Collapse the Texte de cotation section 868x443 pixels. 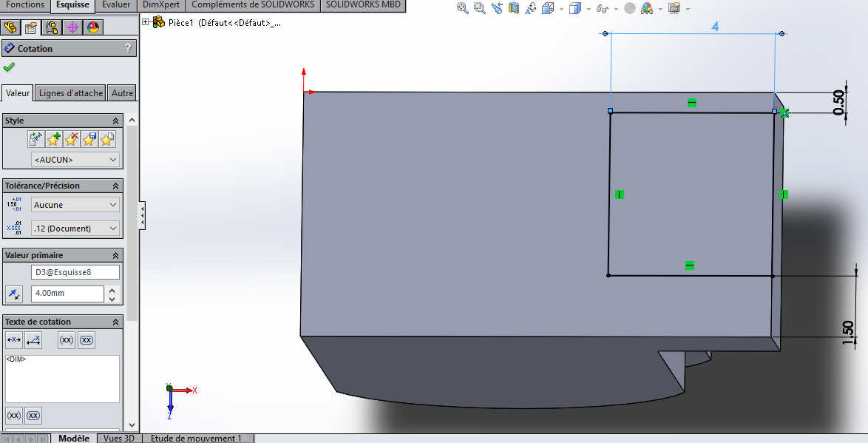pos(115,322)
